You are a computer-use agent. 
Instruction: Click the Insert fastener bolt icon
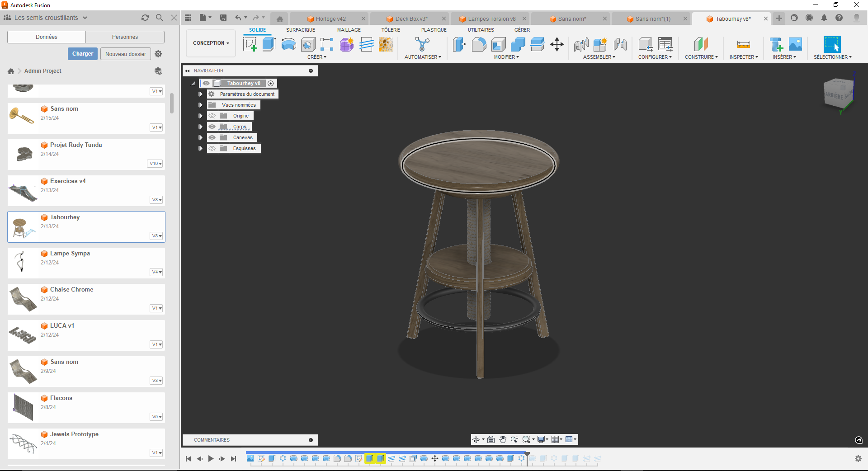point(776,44)
